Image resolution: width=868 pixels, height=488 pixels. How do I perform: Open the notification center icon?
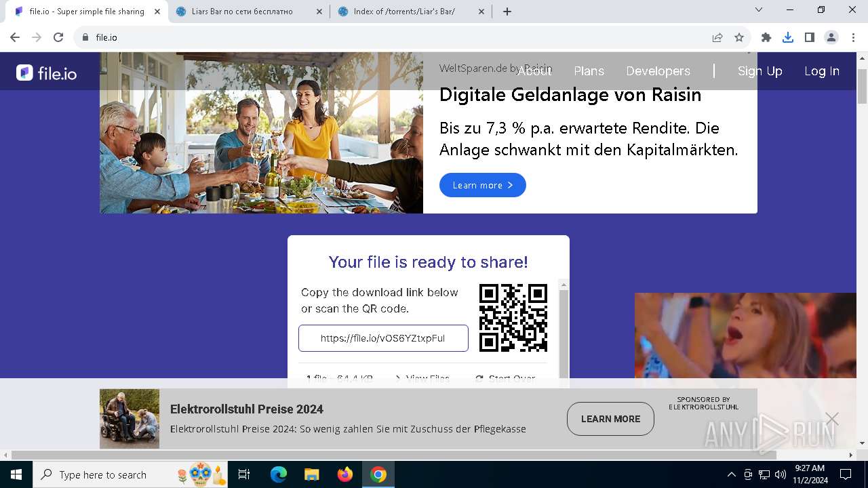[x=846, y=474]
